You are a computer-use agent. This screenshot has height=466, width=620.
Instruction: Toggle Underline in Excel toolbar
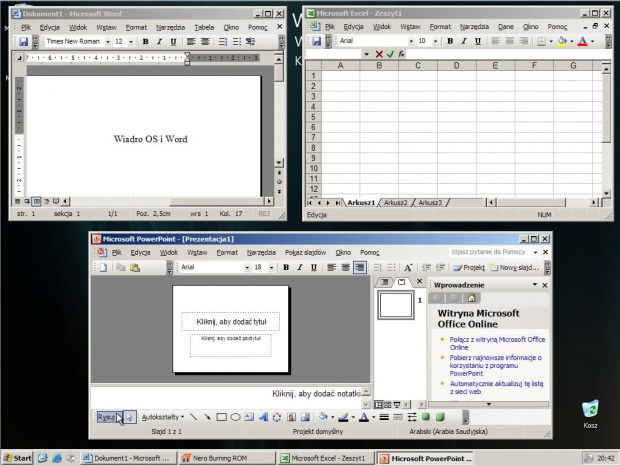[x=478, y=41]
